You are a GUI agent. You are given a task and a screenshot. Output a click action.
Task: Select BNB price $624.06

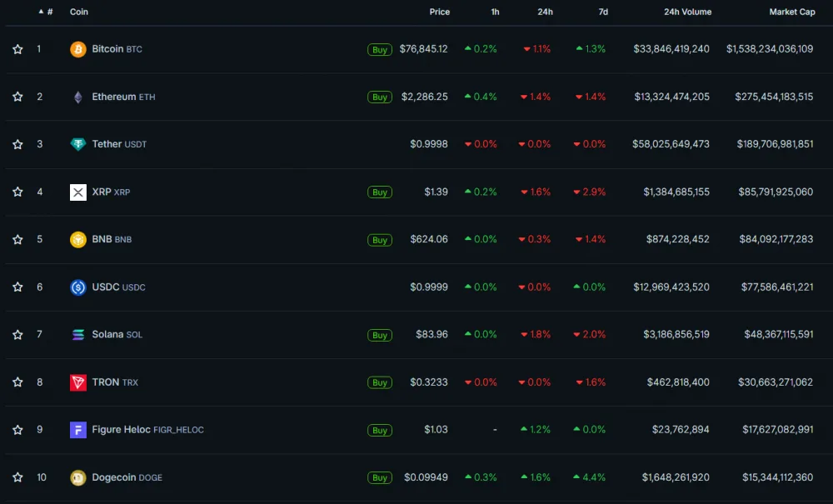pyautogui.click(x=429, y=239)
